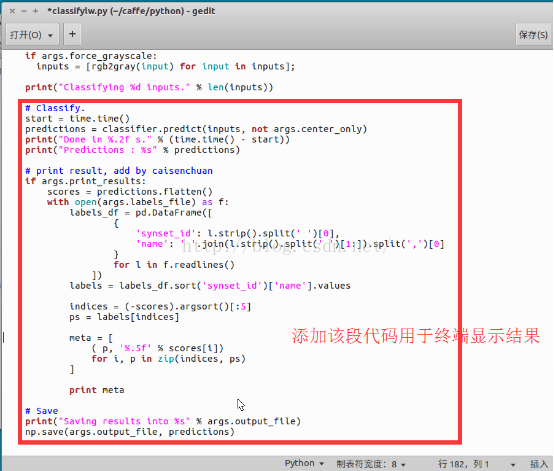Click the 'labels_df = pd.DataFrame([' line
Viewport: 554px width, 471px height.
pyautogui.click(x=141, y=212)
